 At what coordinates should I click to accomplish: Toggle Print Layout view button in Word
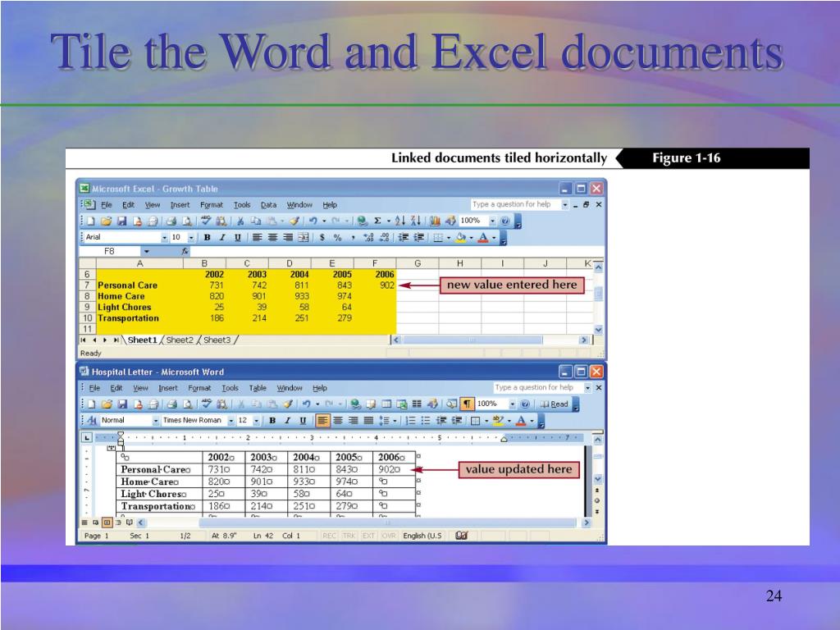tap(107, 523)
